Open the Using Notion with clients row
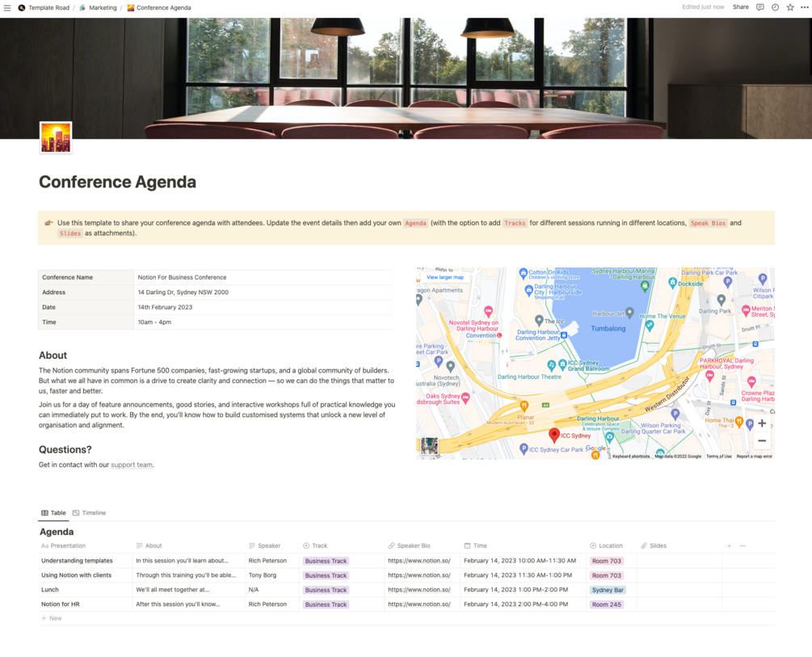Image resolution: width=812 pixels, height=657 pixels. point(76,575)
